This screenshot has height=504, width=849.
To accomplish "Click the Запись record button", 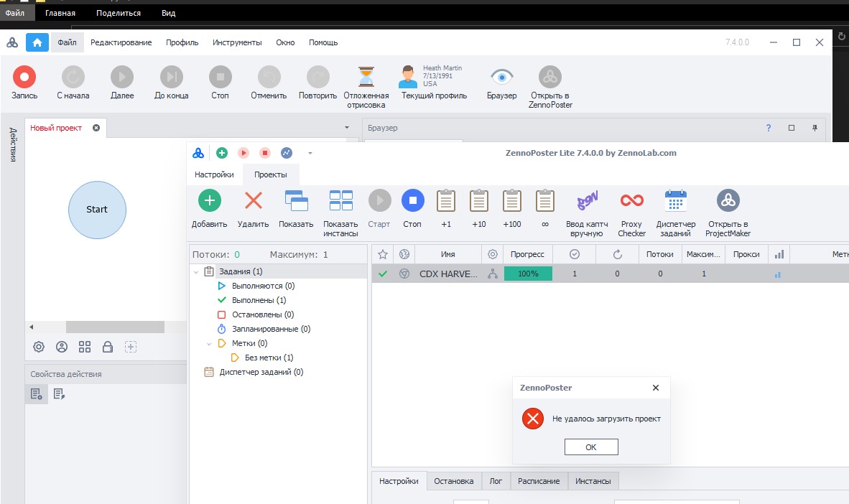I will tap(24, 77).
